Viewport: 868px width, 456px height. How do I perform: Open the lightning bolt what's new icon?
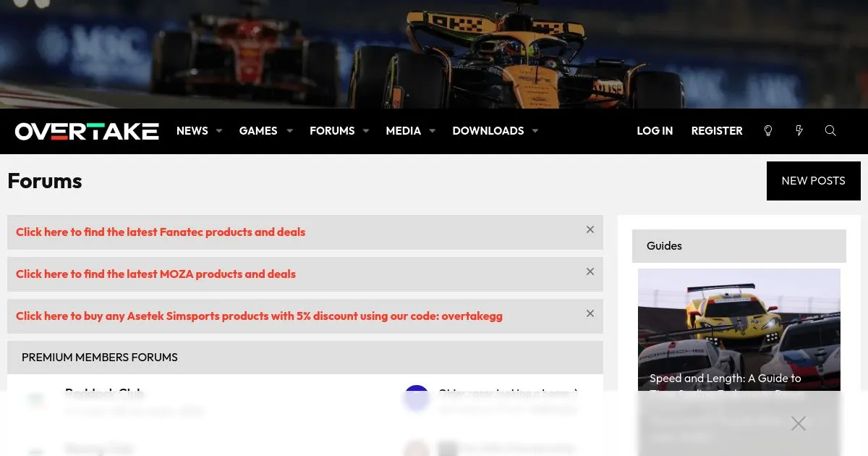point(799,131)
